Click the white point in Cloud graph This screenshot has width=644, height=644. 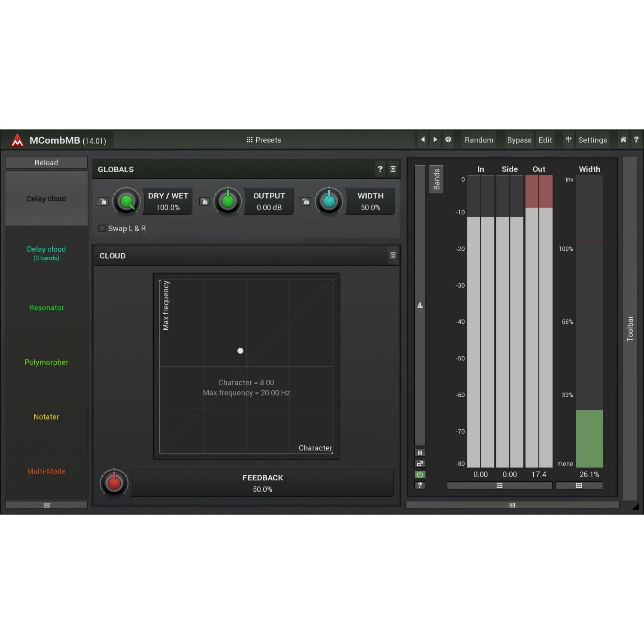click(x=240, y=351)
